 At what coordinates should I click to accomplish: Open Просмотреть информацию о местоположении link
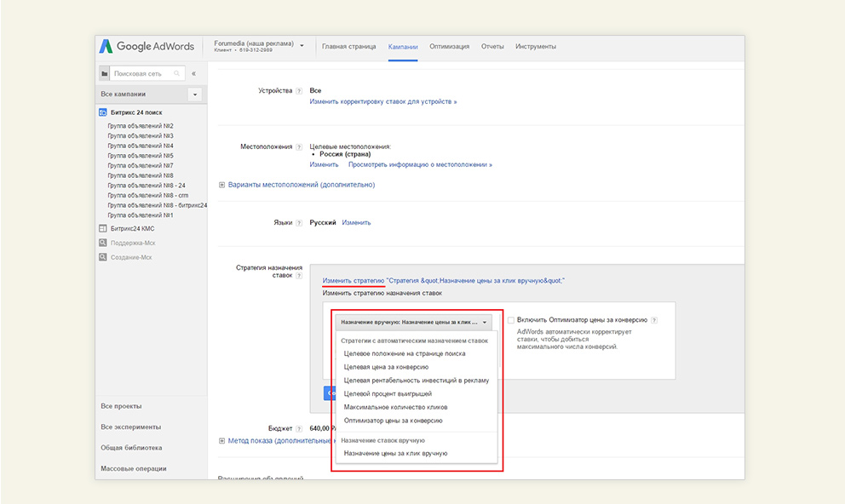(420, 165)
